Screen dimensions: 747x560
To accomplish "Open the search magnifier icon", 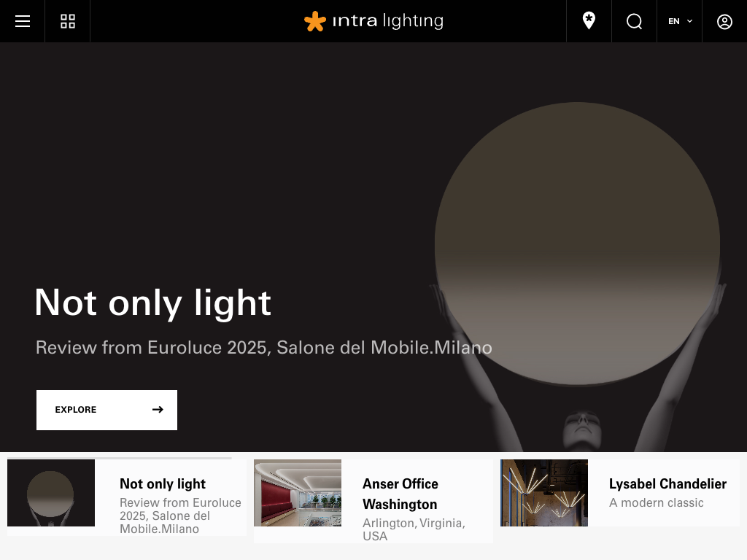I will click(634, 21).
